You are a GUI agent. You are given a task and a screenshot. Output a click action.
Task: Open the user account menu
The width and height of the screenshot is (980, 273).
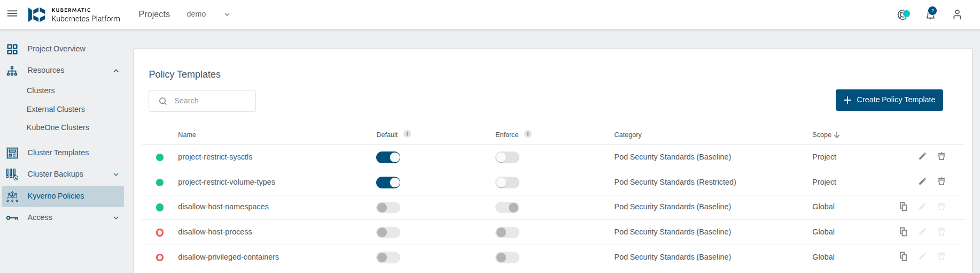[x=957, y=14]
